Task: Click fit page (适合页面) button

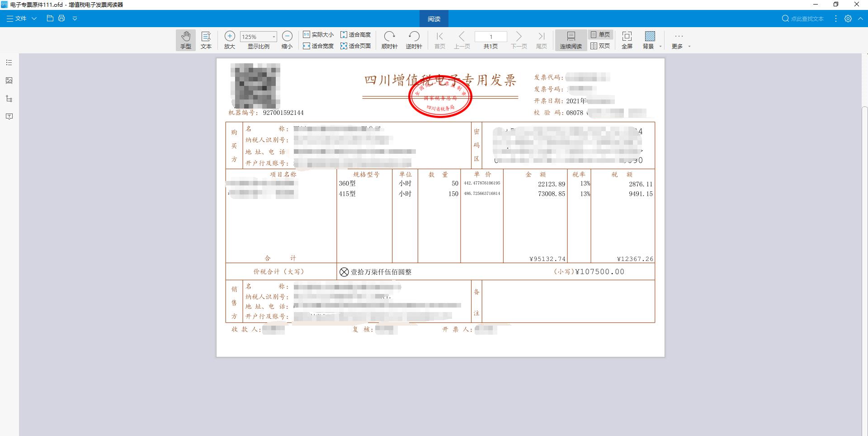Action: tap(356, 46)
